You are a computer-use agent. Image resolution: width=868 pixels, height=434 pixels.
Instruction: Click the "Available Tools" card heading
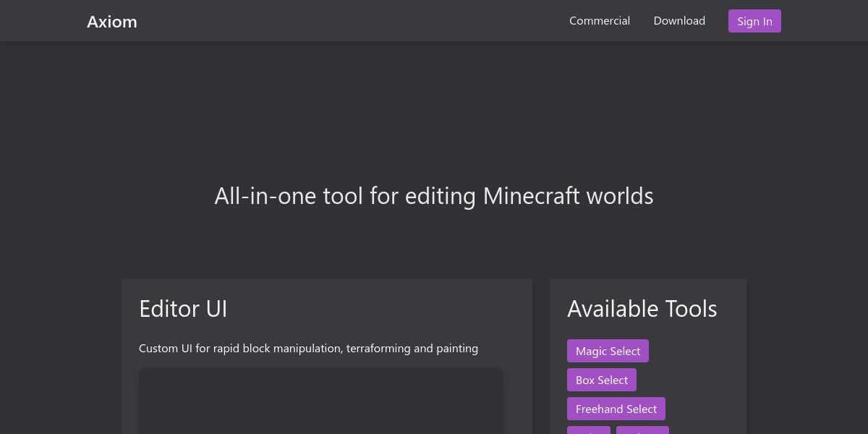[x=642, y=308]
